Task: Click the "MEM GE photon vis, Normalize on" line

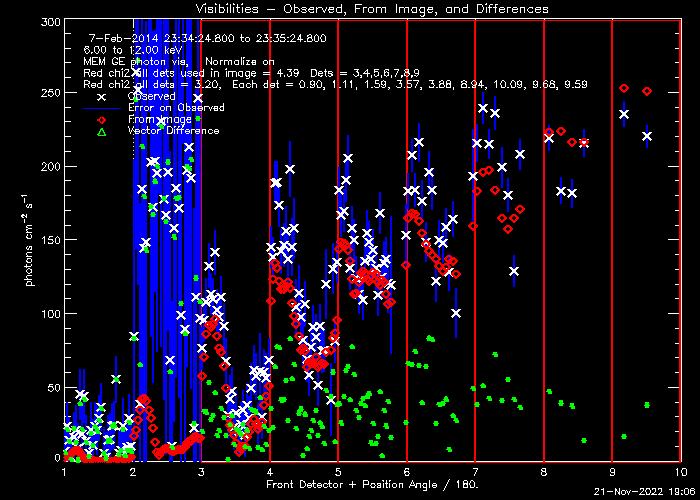Action: click(x=179, y=61)
